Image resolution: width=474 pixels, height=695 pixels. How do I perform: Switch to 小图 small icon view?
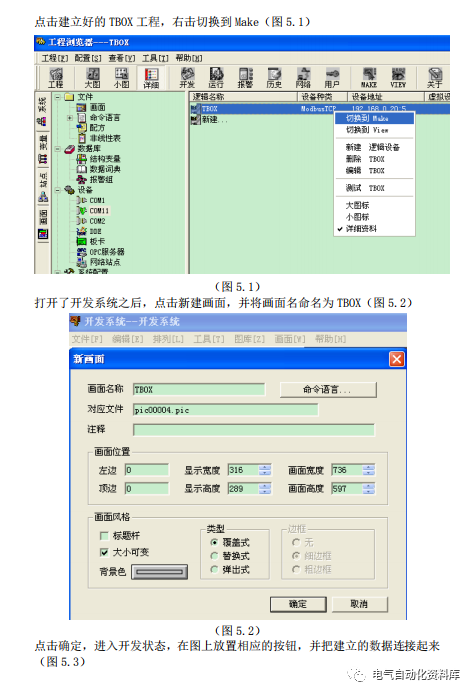point(122,78)
